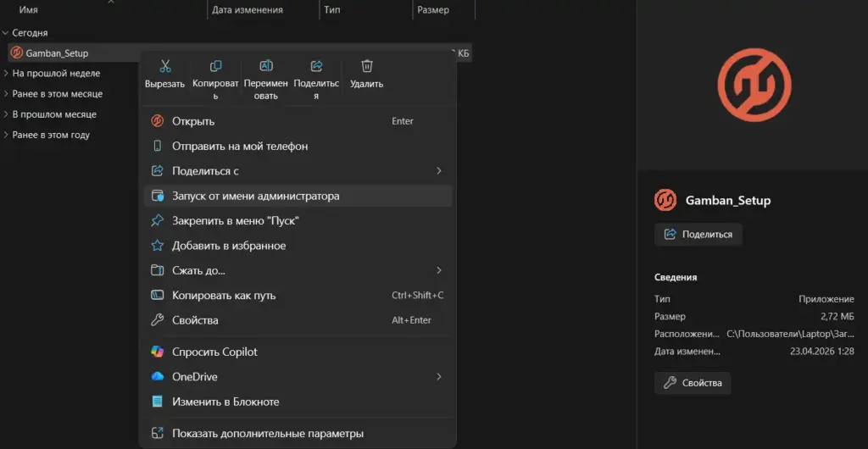The height and width of the screenshot is (449, 868).
Task: Expand the В прошлом месяце group
Action: point(5,114)
